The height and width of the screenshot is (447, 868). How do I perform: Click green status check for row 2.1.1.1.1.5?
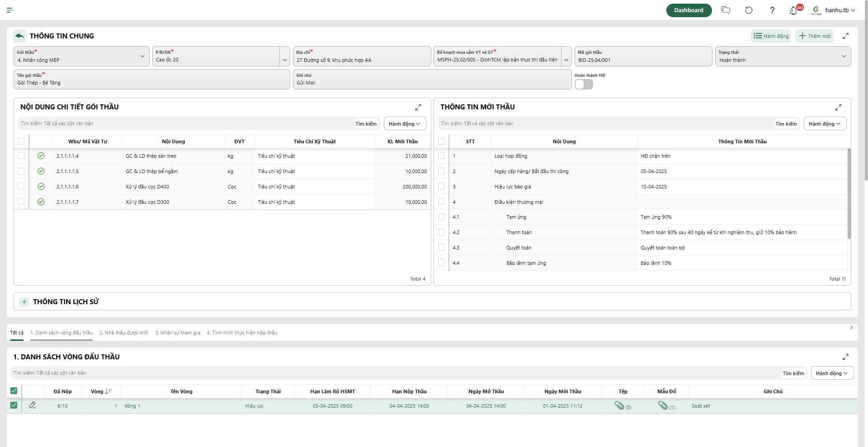[41, 171]
